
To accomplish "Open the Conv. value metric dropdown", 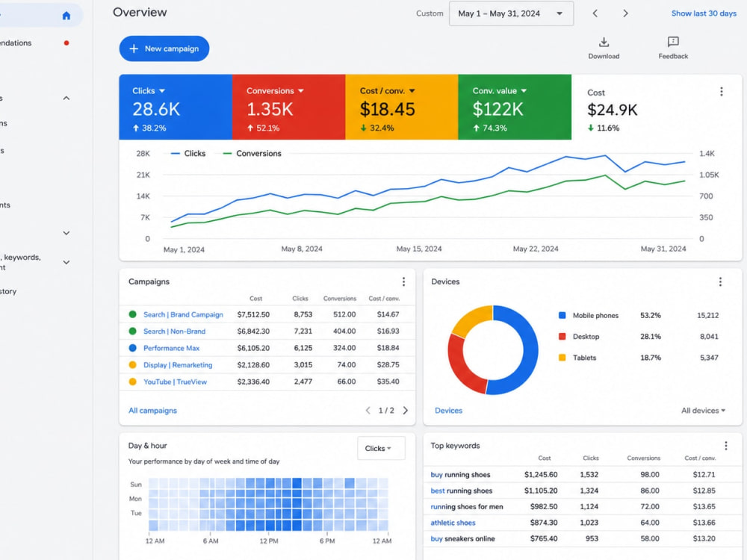I will (524, 90).
